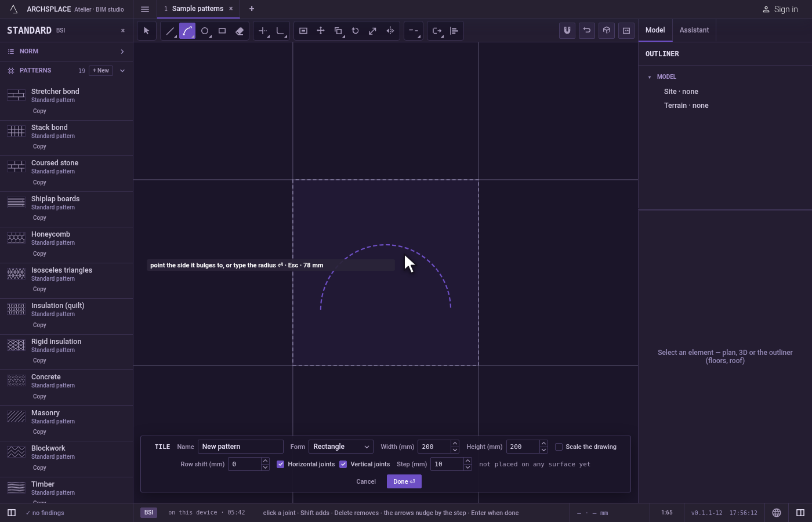This screenshot has height=522, width=812.
Task: Open the hamburger main menu
Action: [145, 9]
